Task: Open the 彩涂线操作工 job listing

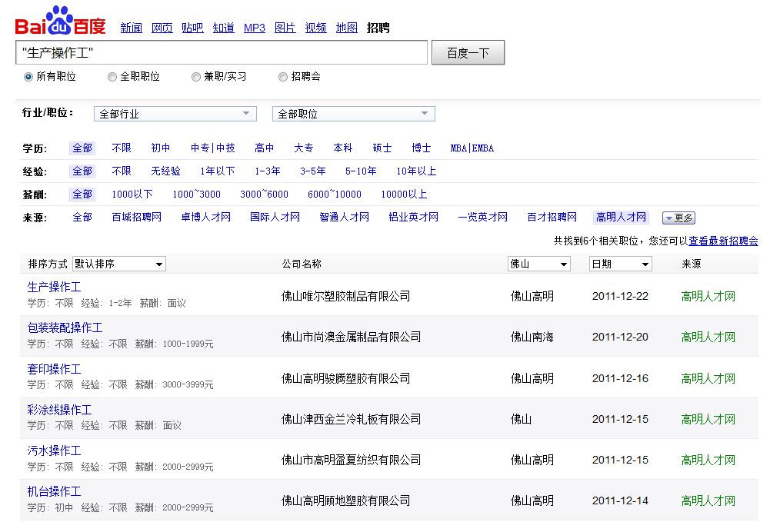Action: (59, 410)
